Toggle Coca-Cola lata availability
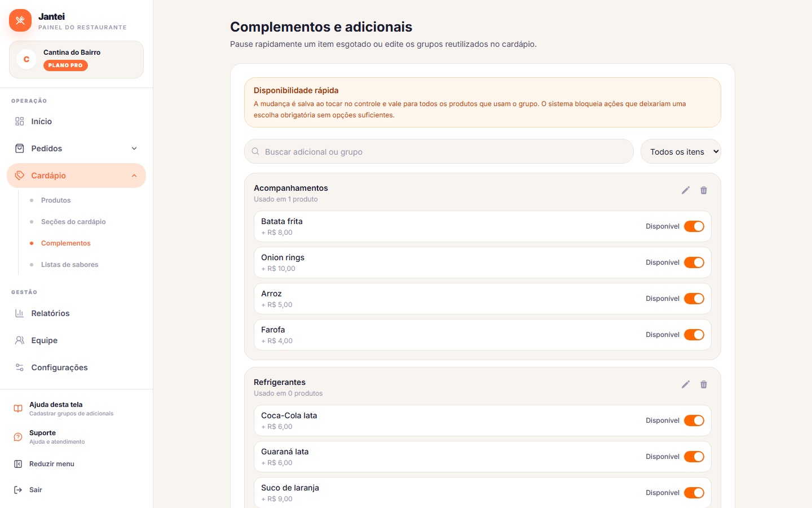 click(694, 421)
